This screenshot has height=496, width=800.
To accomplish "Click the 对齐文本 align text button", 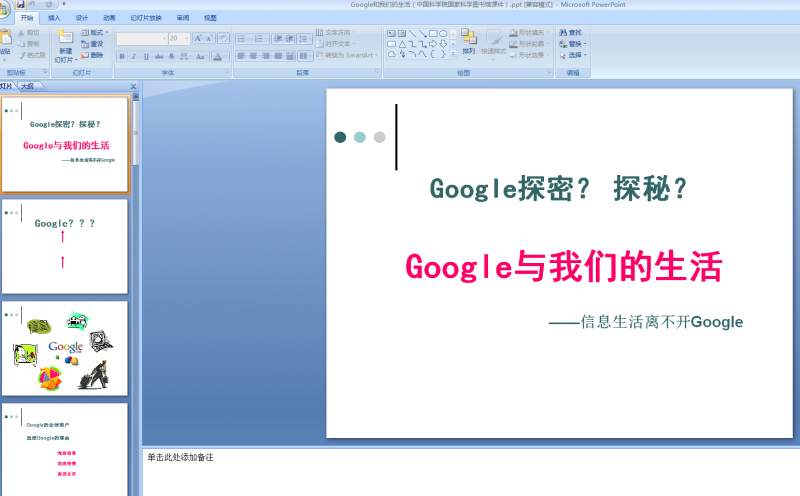I will (x=333, y=44).
